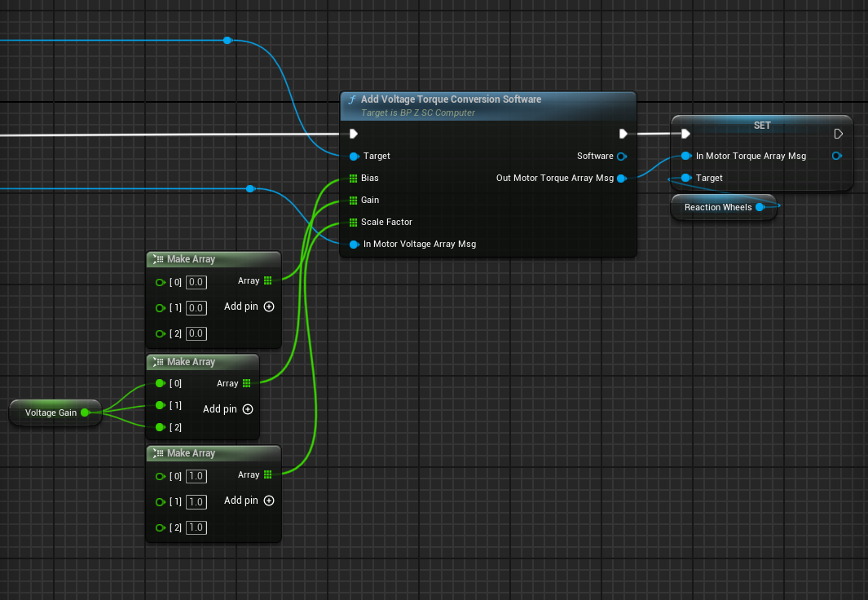Click Add pin on the 1.0-valued Make Array
The height and width of the screenshot is (600, 868).
coord(268,501)
